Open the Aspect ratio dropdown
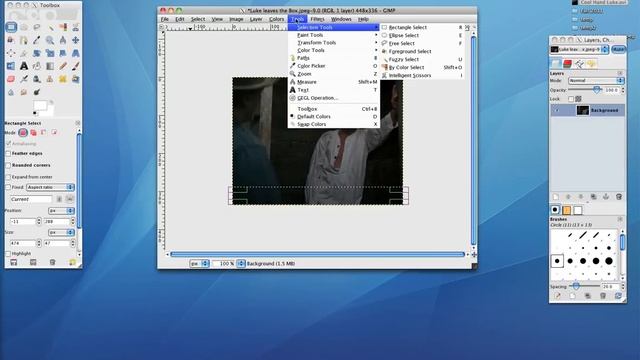 click(x=50, y=187)
